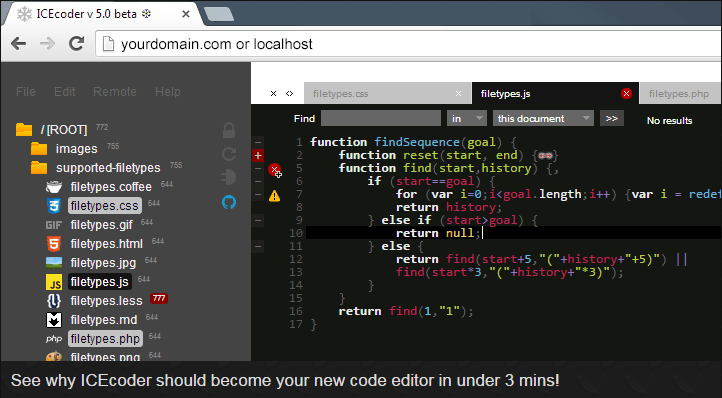Click the blue GitHub icon

229,202
